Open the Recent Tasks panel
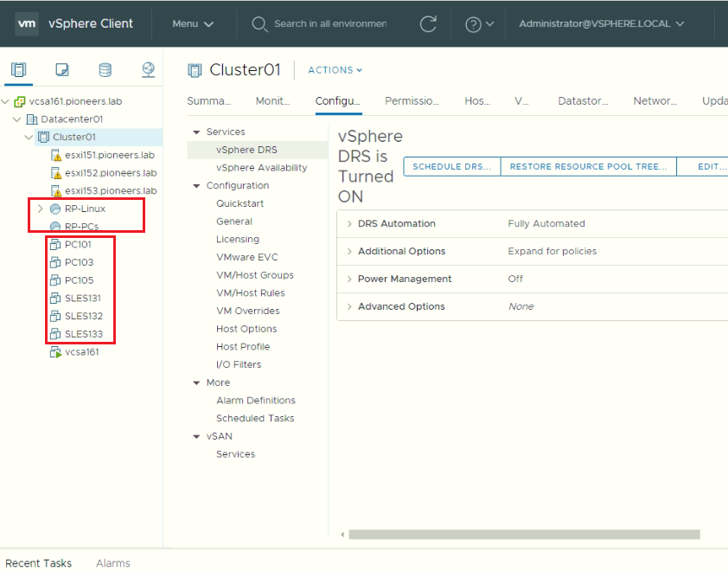This screenshot has width=728, height=572. (39, 563)
